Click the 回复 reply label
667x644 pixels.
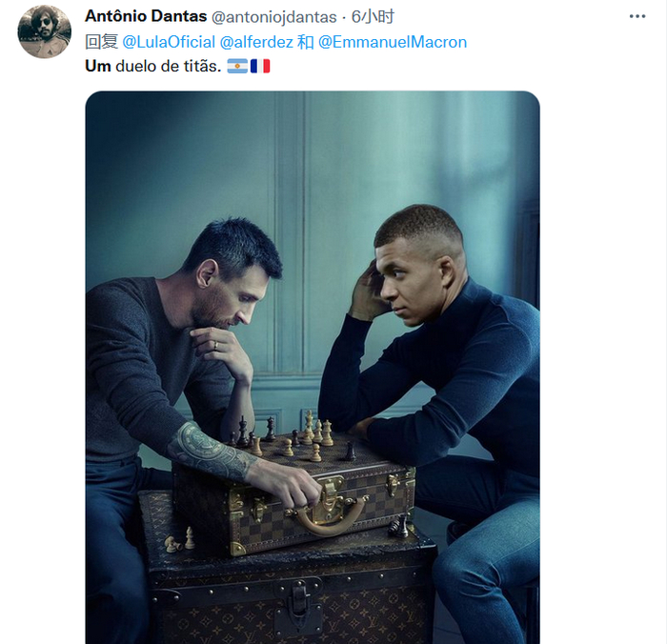tap(101, 42)
